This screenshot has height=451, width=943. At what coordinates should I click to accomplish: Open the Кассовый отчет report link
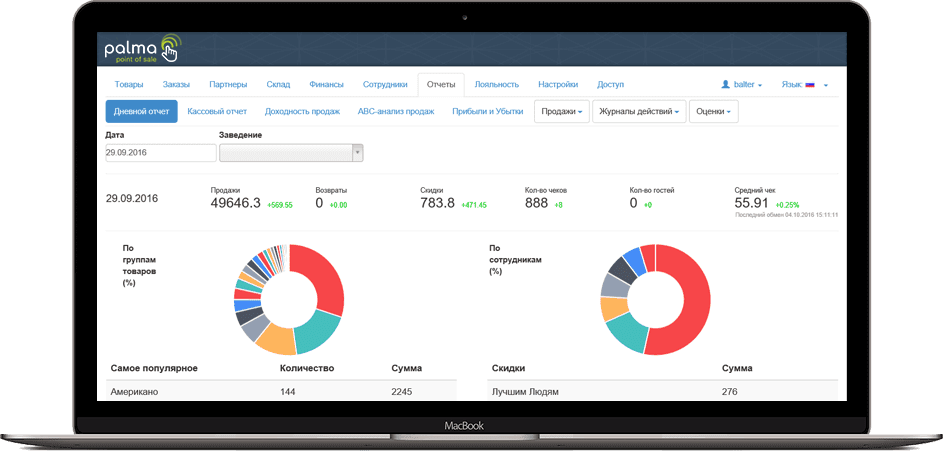tap(215, 112)
